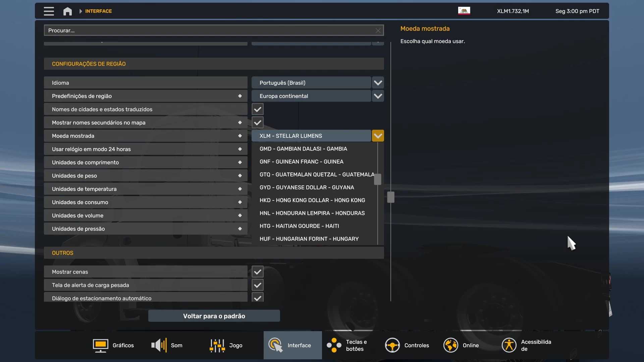Open Controles steering wheel icon

click(x=392, y=345)
